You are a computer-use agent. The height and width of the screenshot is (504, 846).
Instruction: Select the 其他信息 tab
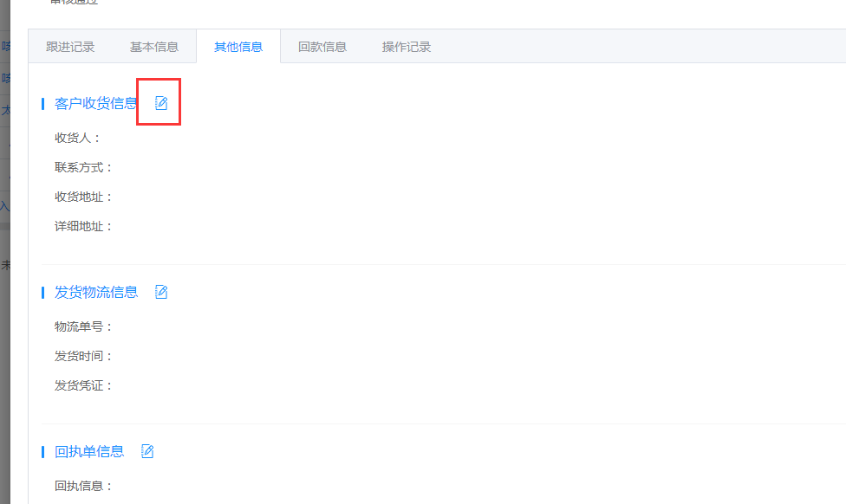[238, 47]
